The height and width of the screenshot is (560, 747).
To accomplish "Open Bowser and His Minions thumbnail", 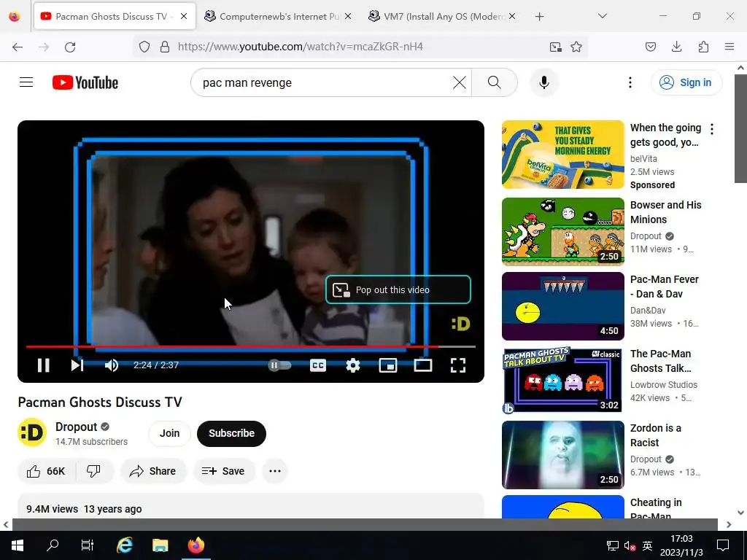I will (562, 231).
